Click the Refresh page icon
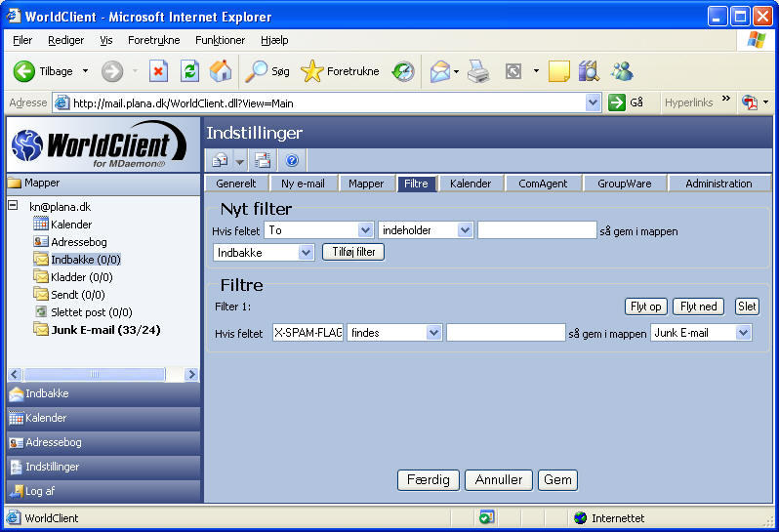Screen dimensions: 779x532 [x=189, y=71]
